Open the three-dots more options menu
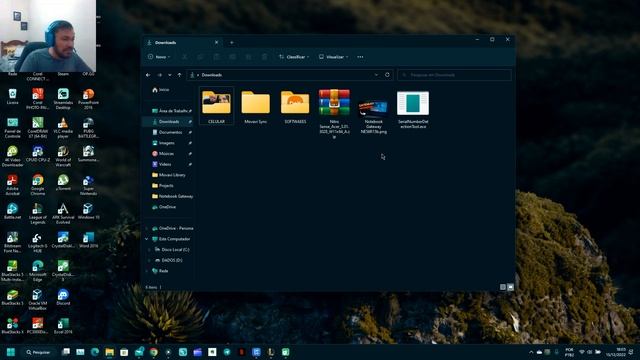640x360 pixels. (x=360, y=57)
